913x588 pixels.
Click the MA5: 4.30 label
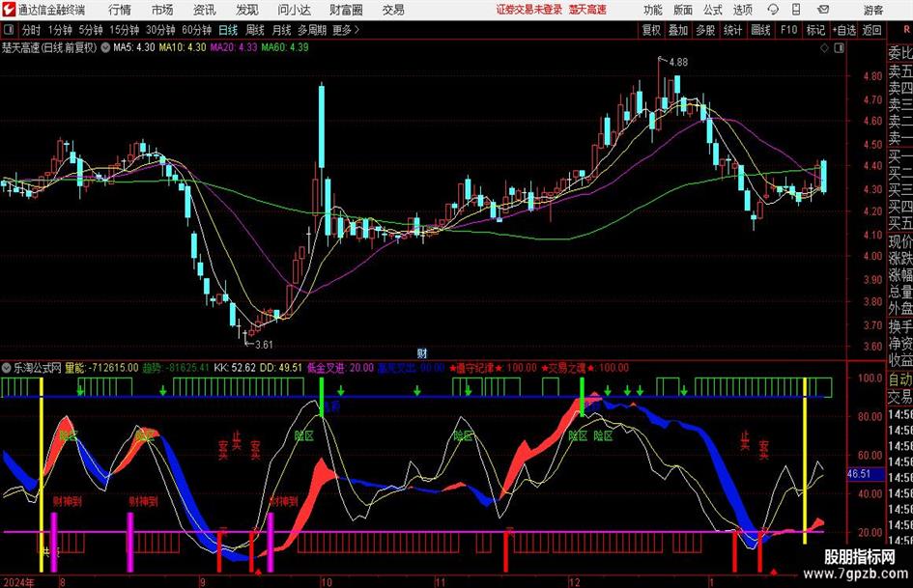[134, 47]
